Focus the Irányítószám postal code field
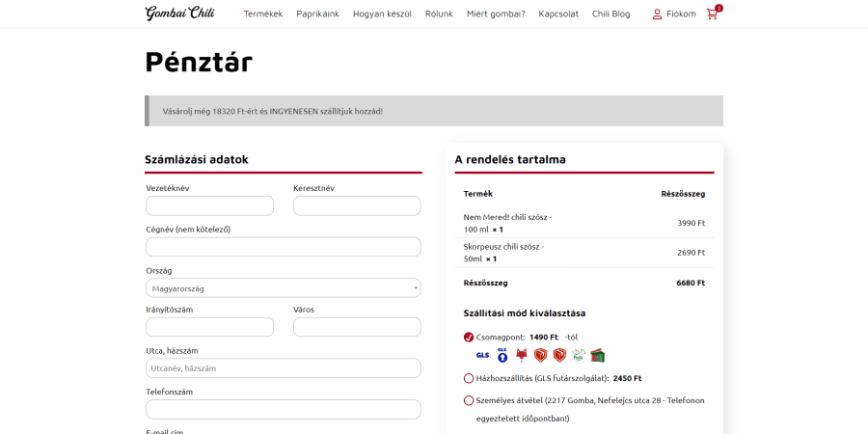This screenshot has height=434, width=868. [x=210, y=327]
